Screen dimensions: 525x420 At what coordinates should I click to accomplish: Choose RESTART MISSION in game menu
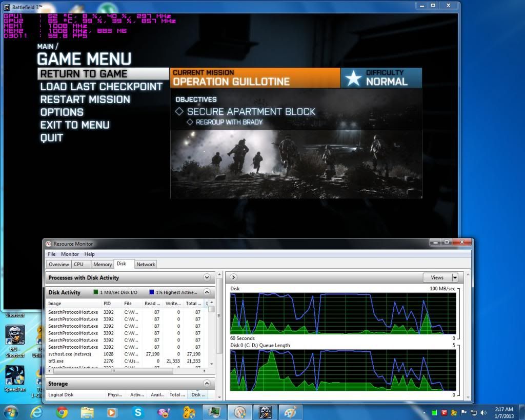[x=85, y=99]
